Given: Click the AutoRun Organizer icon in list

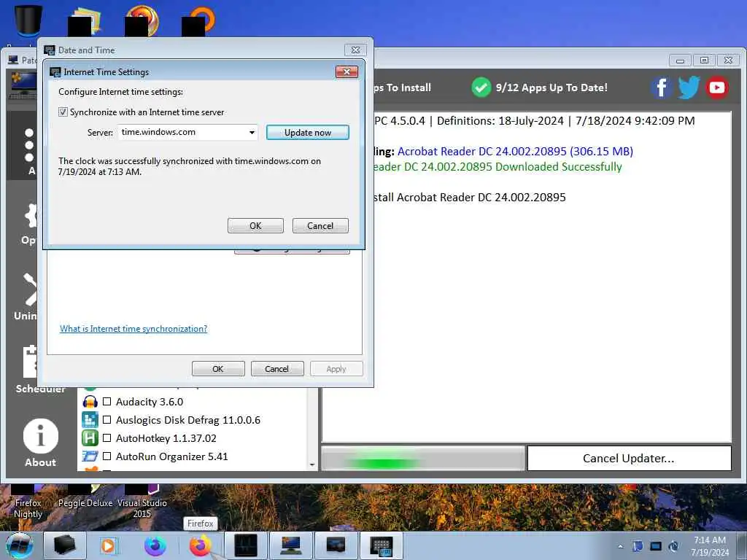Looking at the screenshot, I should pyautogui.click(x=90, y=456).
